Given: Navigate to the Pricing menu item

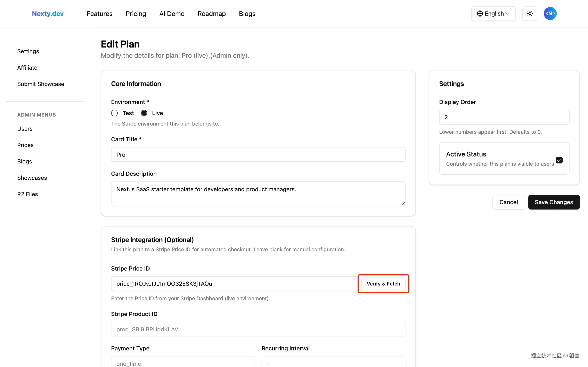Looking at the screenshot, I should coord(136,14).
